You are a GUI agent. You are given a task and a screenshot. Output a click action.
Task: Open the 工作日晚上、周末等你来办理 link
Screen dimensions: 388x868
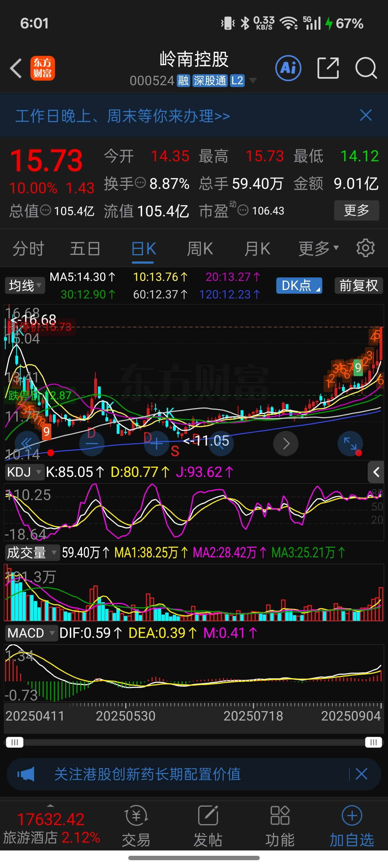coord(123,116)
